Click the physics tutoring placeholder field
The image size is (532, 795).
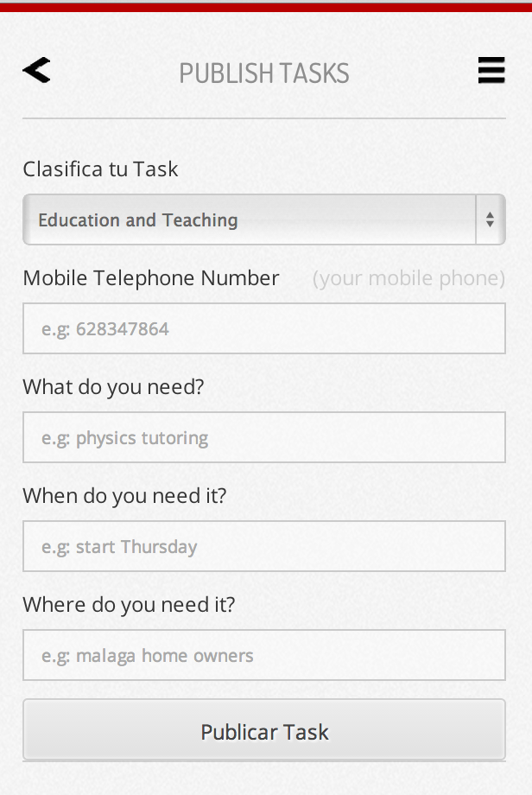click(264, 437)
